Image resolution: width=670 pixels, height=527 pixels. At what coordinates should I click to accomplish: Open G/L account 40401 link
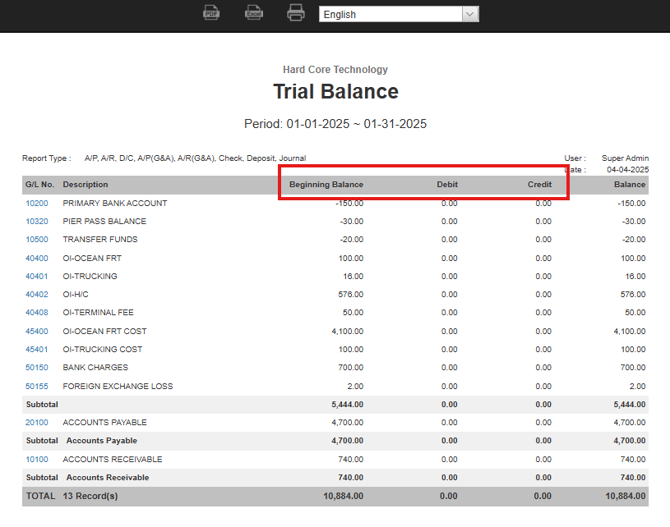click(37, 276)
